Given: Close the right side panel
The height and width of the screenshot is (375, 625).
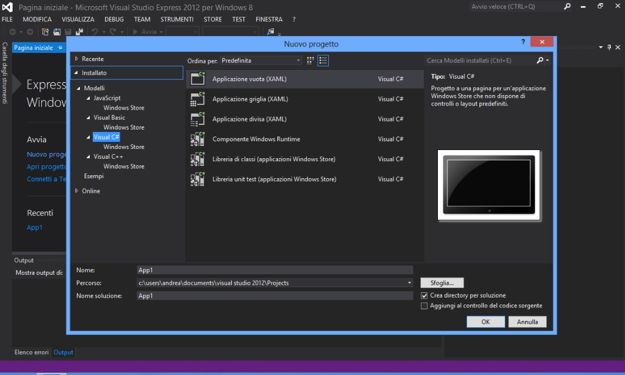Looking at the screenshot, I should tap(618, 47).
